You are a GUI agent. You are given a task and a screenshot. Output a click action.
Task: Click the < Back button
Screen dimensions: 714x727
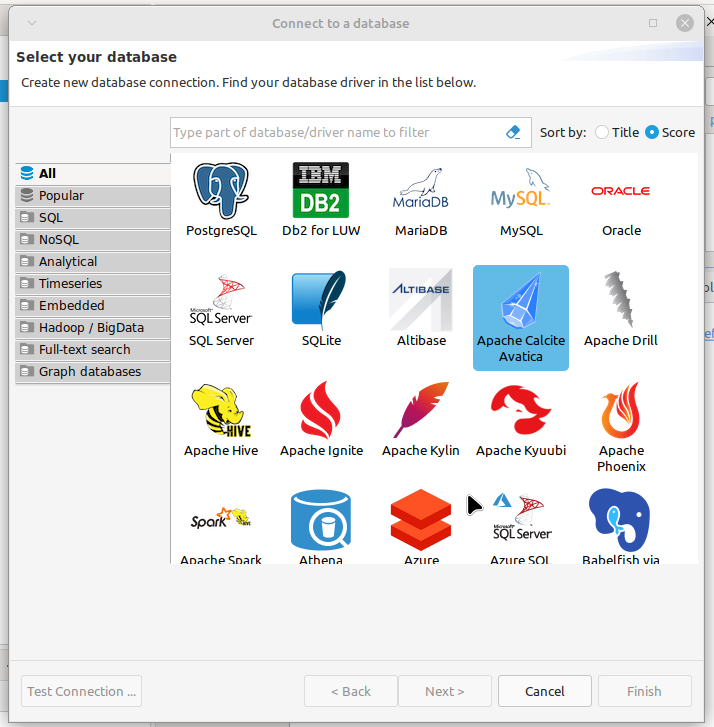[351, 691]
